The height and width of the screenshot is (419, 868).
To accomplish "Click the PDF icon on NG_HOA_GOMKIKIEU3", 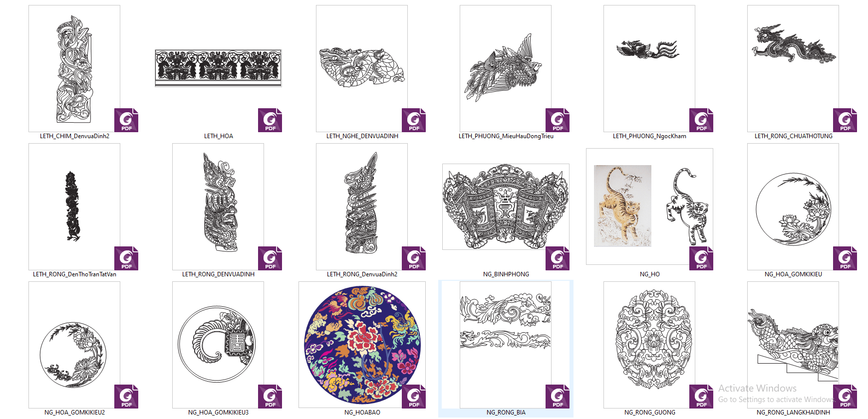I will (270, 397).
